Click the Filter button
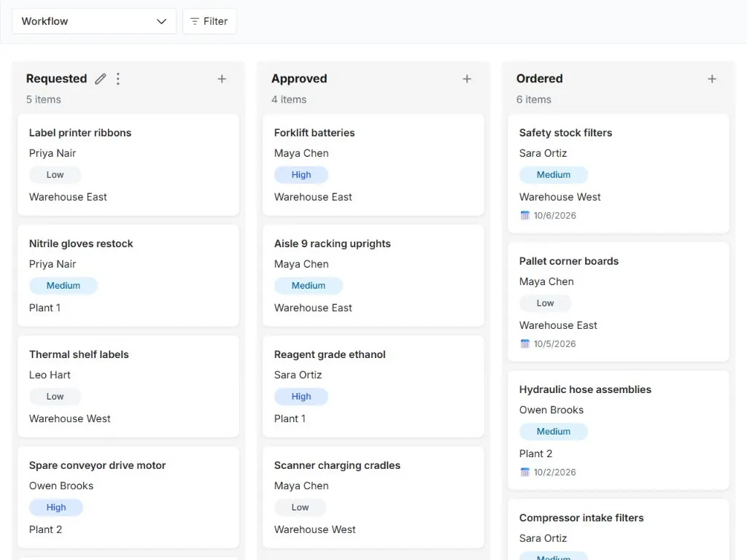This screenshot has width=747, height=560. point(209,21)
